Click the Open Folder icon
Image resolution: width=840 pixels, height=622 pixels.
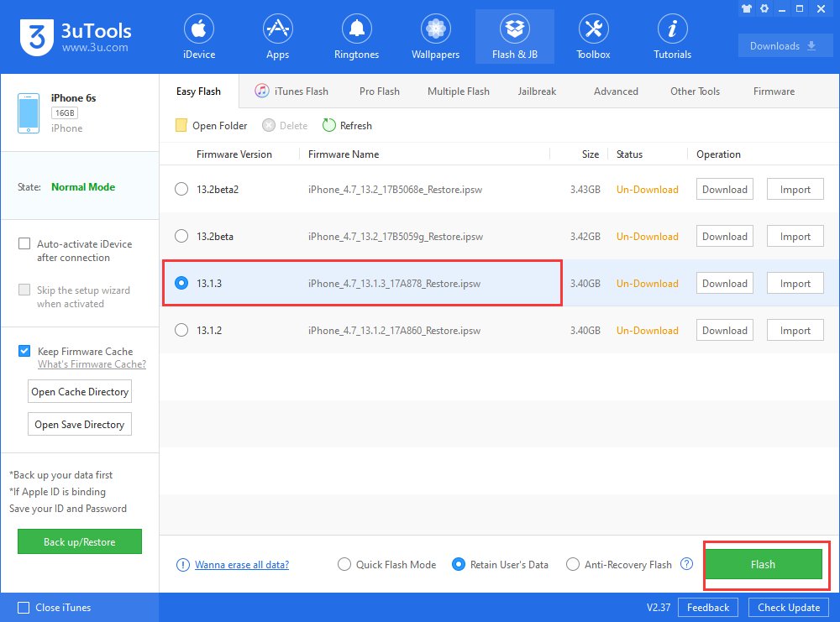point(181,125)
